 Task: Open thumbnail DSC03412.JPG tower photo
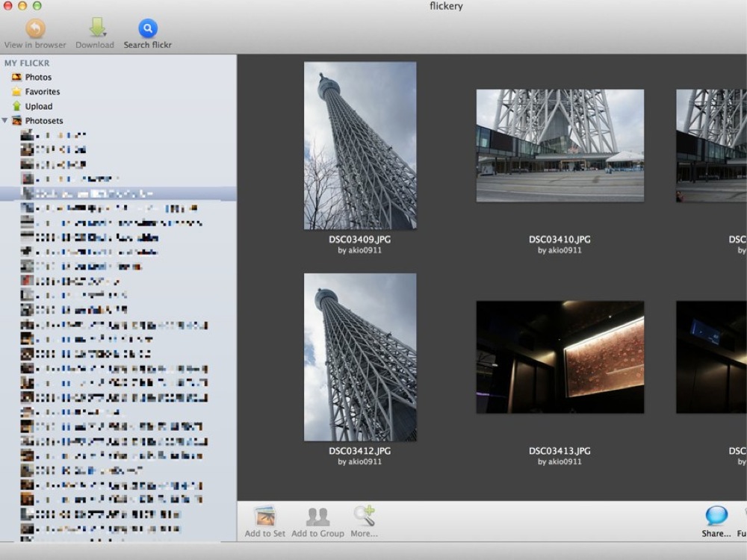pyautogui.click(x=360, y=357)
